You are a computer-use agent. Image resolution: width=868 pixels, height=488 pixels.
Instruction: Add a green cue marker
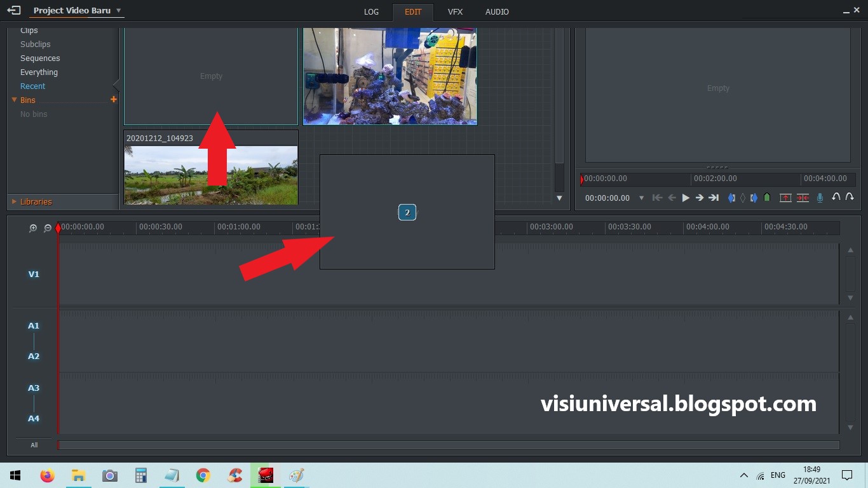[x=767, y=197]
